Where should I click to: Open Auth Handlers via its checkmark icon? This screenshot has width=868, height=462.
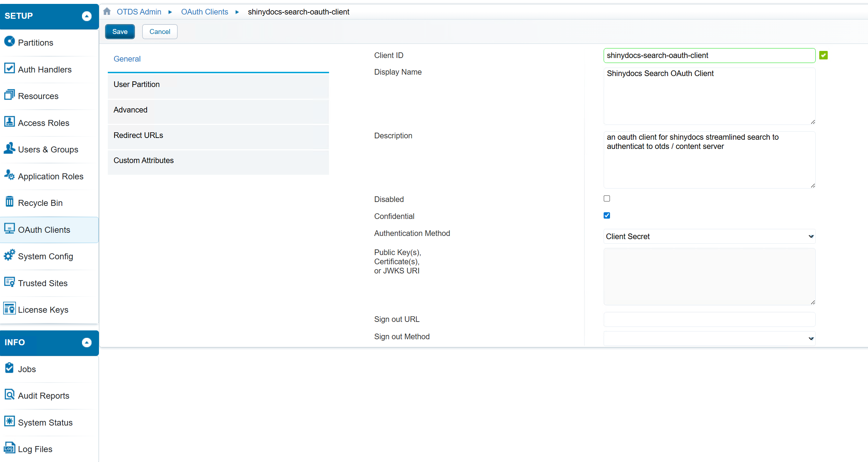point(9,68)
